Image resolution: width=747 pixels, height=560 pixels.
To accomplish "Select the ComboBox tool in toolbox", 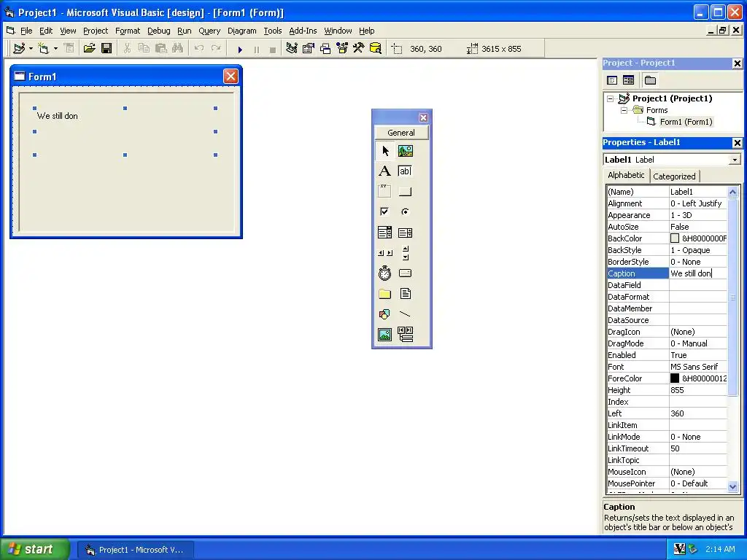I will (385, 233).
